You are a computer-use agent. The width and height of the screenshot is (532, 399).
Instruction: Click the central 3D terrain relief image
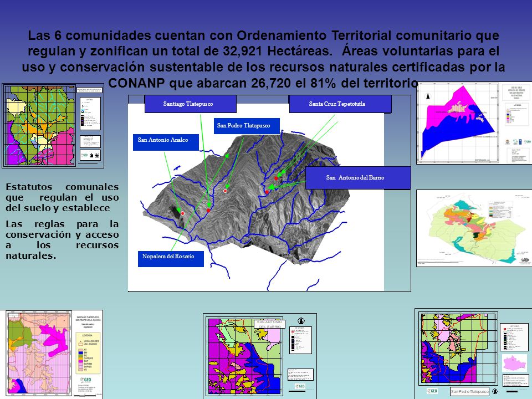(246, 198)
